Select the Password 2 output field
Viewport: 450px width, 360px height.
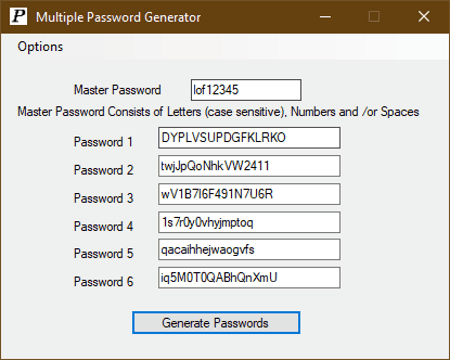[x=249, y=166]
